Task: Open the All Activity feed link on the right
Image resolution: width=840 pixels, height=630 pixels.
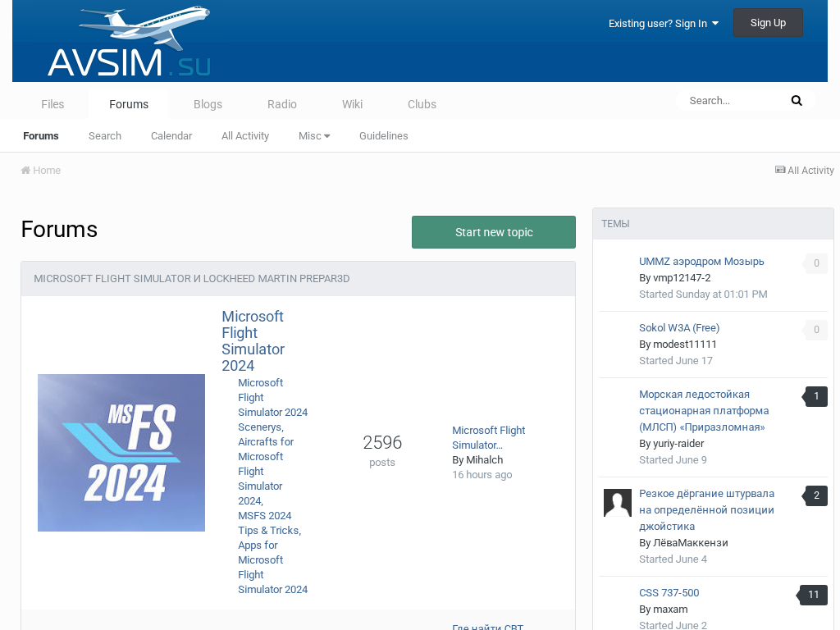Action: click(804, 171)
